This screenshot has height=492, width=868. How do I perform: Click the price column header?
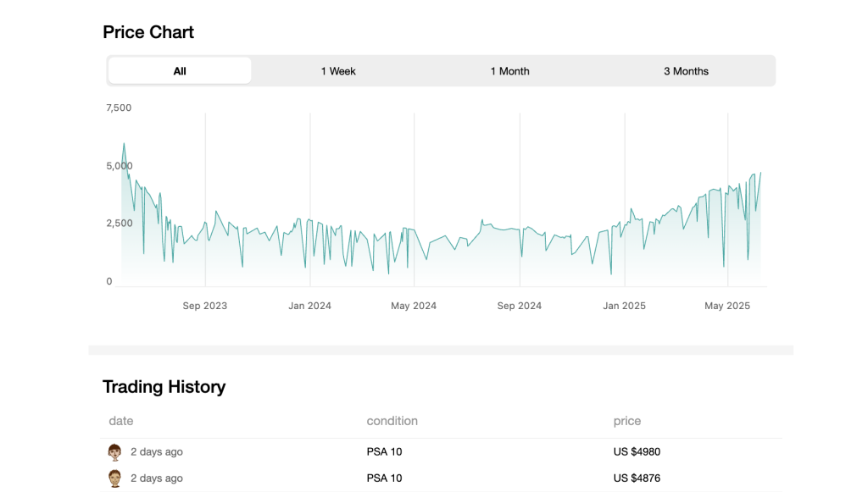(x=627, y=421)
